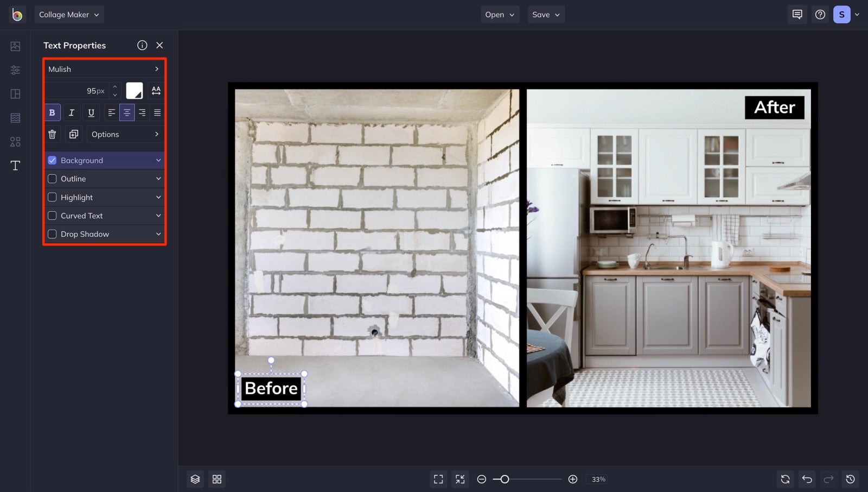Delete the selected text layer

(x=52, y=134)
